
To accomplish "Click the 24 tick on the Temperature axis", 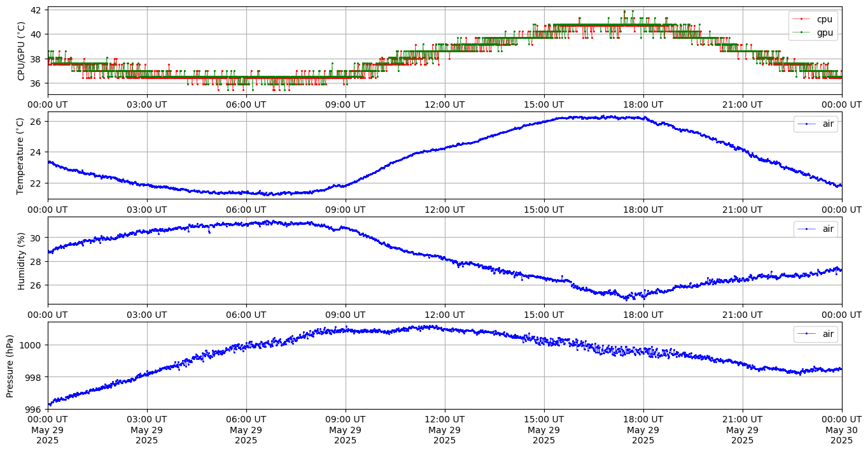I will (x=36, y=152).
